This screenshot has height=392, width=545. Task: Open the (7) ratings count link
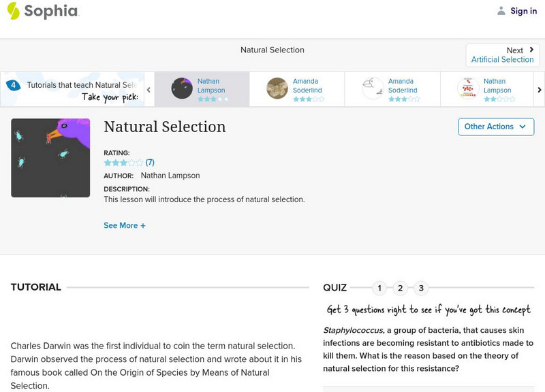pyautogui.click(x=150, y=163)
